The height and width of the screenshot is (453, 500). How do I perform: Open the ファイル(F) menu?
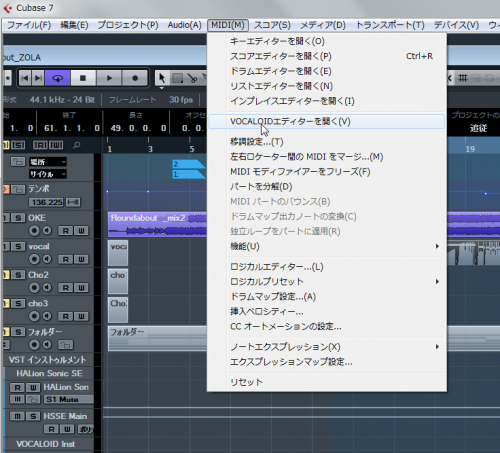(29, 25)
